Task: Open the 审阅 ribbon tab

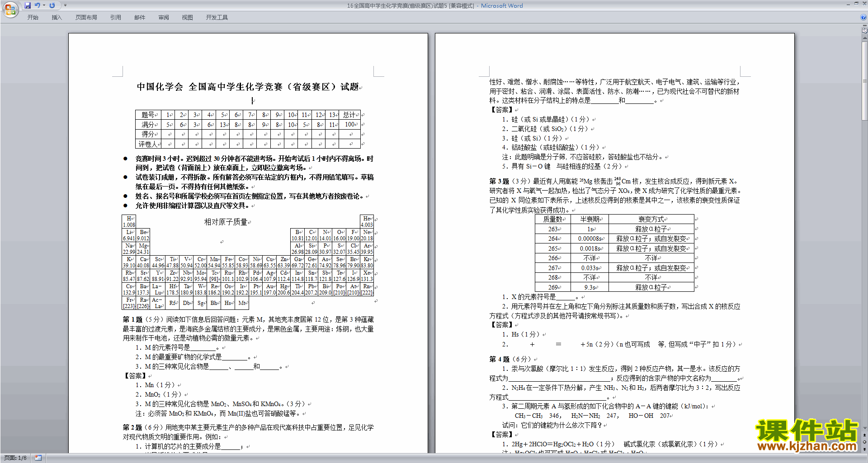Action: (x=164, y=18)
